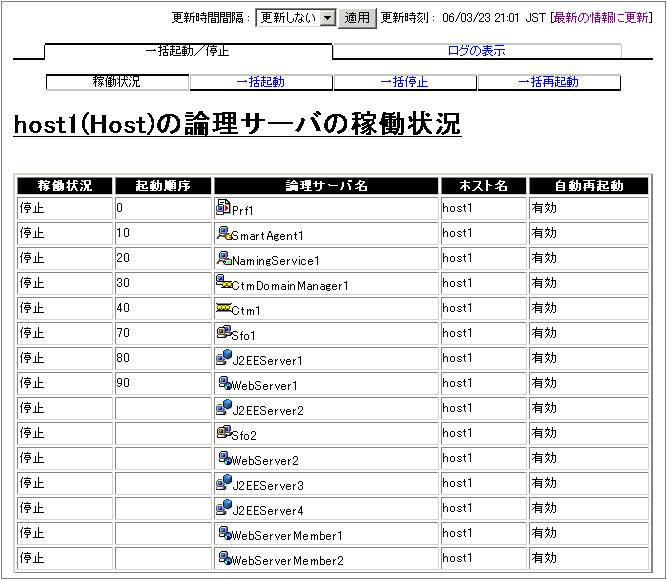Image resolution: width=667 pixels, height=580 pixels.
Task: Click the J2EEServer2 server icon
Action: tap(224, 407)
